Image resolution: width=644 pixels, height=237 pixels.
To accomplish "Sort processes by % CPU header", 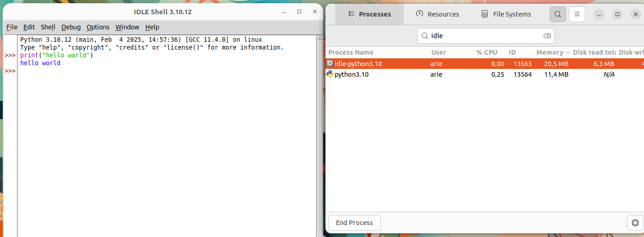I will click(x=487, y=52).
